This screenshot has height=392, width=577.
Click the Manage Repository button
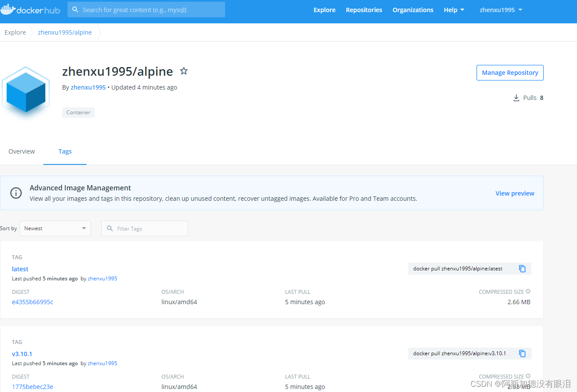(x=509, y=72)
